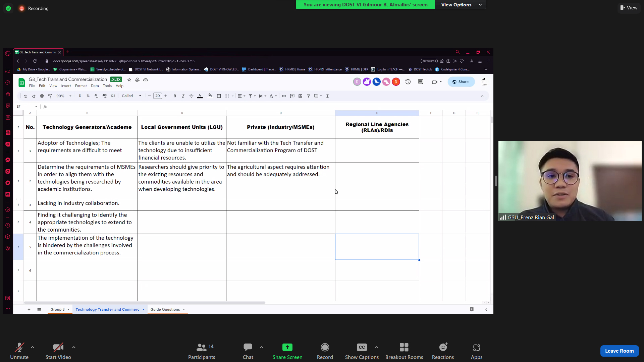The height and width of the screenshot is (362, 644).
Task: Open the zoom level 90% dropdown
Action: pyautogui.click(x=64, y=96)
